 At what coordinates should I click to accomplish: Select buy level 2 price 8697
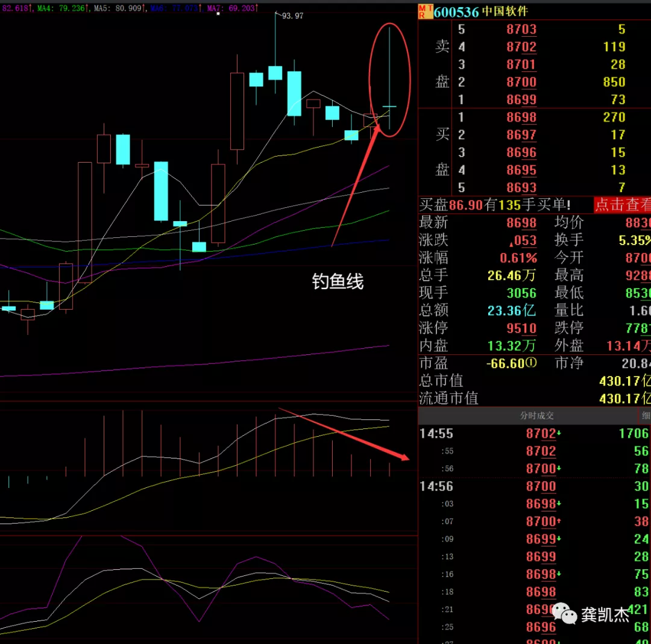pos(521,135)
